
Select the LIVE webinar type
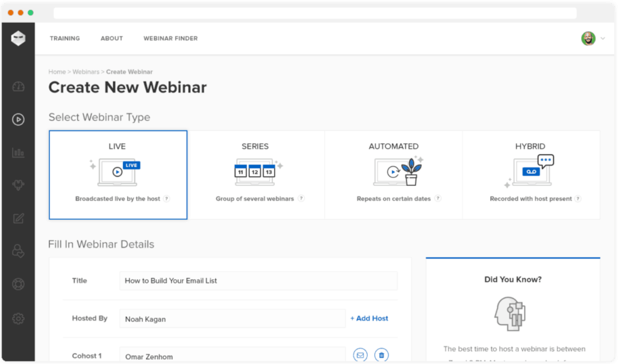[118, 175]
